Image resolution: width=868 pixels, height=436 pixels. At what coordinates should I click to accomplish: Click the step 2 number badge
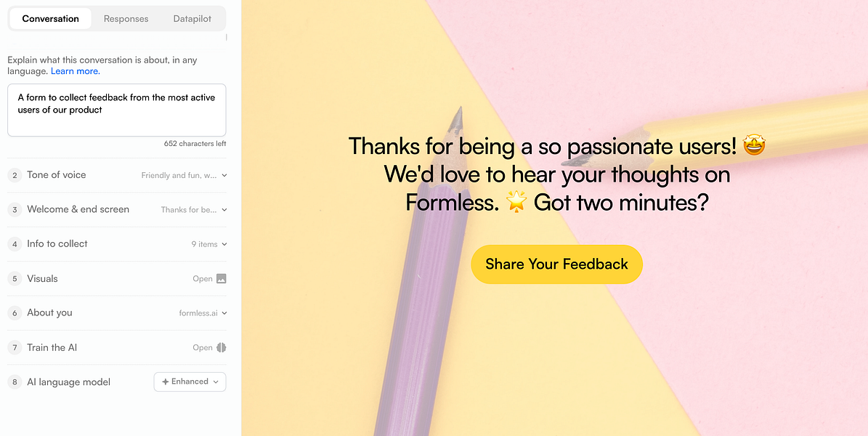pyautogui.click(x=15, y=175)
